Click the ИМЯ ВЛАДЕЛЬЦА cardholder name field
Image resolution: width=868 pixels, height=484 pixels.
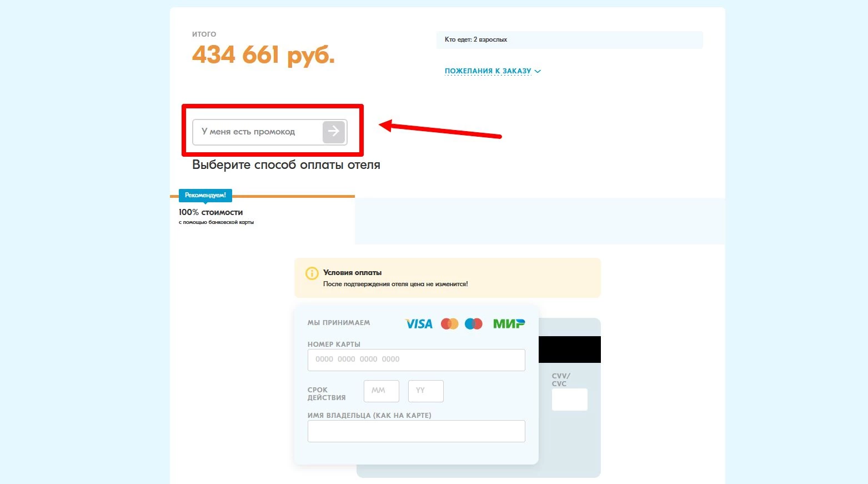[417, 431]
